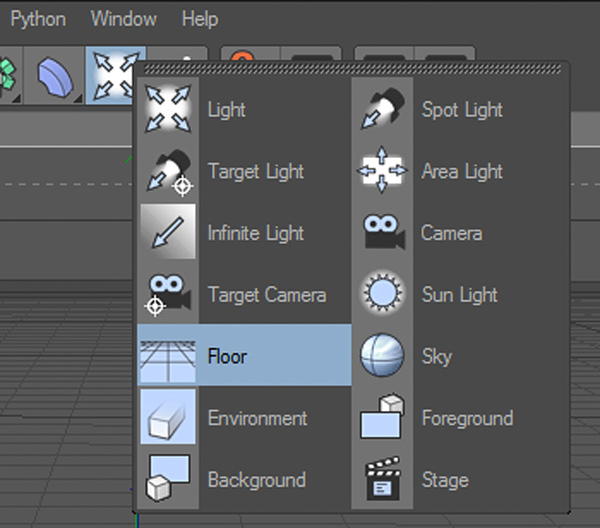Click the Spot Light icon

coord(382,109)
